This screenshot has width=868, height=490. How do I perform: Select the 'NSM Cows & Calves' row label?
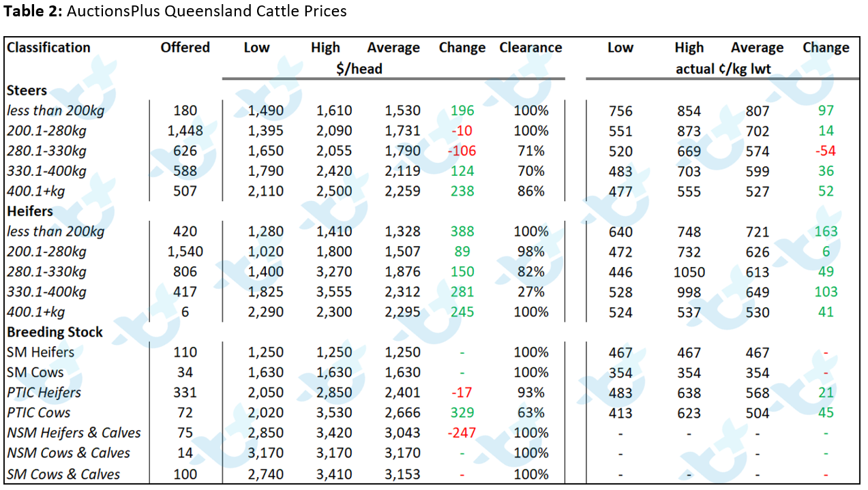point(68,453)
